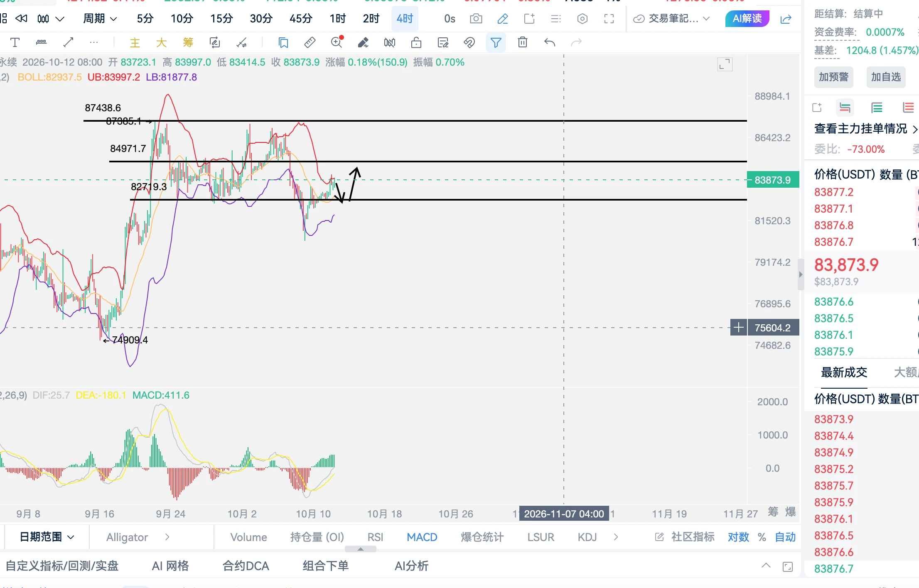Undo the last drawing action
Viewport: 919px width, 588px height.
[x=549, y=42]
